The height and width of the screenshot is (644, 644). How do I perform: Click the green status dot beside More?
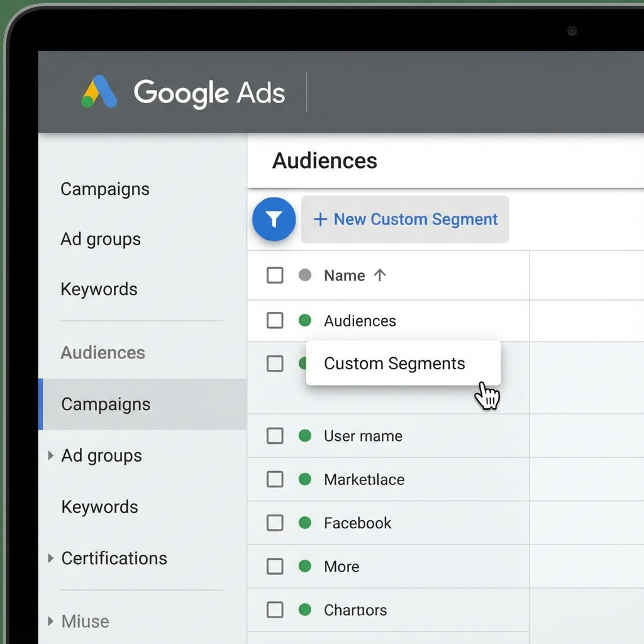pos(305,566)
